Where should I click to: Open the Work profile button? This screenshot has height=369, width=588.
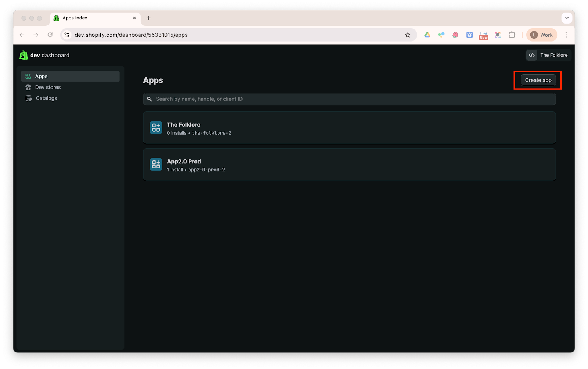(x=542, y=35)
